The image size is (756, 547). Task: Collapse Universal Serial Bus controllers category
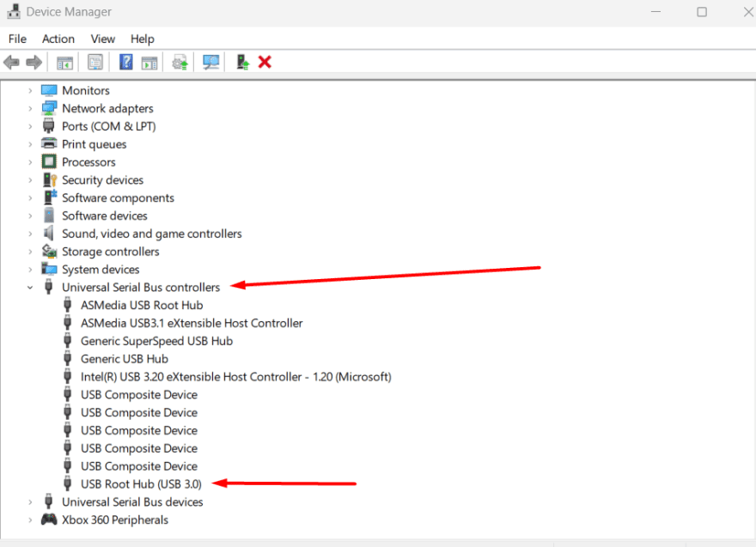click(x=30, y=288)
